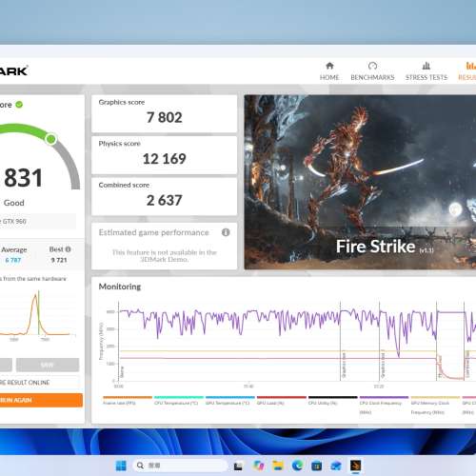The height and width of the screenshot is (476, 476).
Task: Click the score gauge dial marker
Action: [50, 139]
